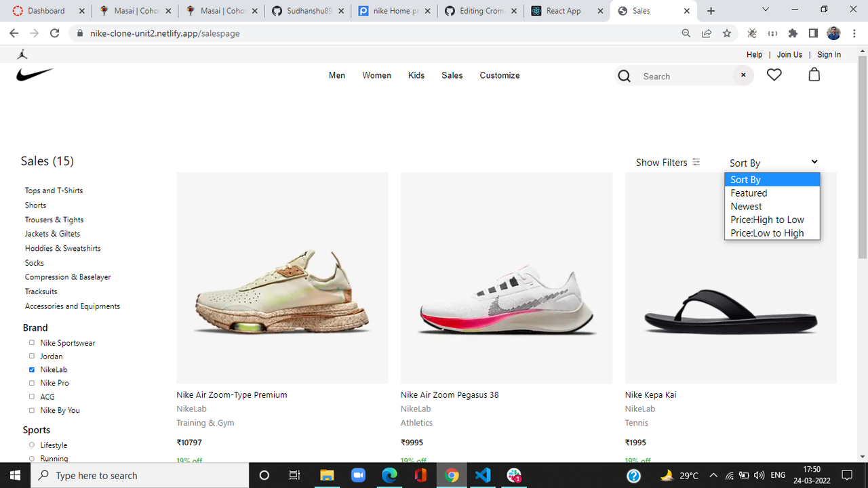Screen dimensions: 868x488
Task: Open Slack from taskbar
Action: click(x=514, y=475)
